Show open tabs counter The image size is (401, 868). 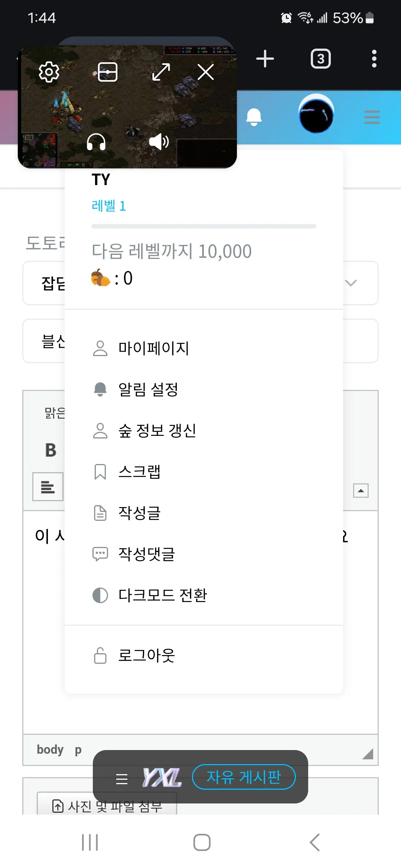point(321,59)
